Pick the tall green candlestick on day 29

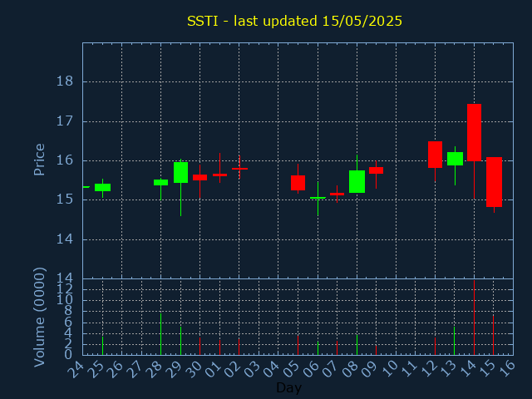coord(181,172)
